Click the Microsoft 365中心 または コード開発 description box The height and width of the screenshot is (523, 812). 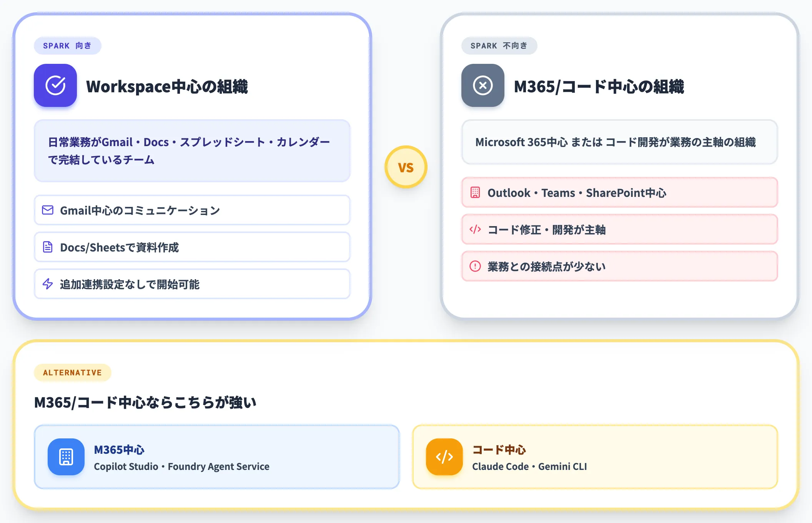tap(620, 142)
